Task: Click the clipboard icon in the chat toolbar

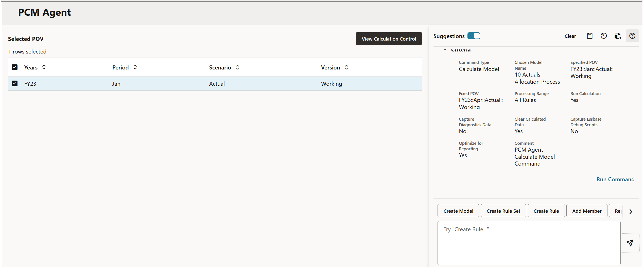Action: click(590, 36)
